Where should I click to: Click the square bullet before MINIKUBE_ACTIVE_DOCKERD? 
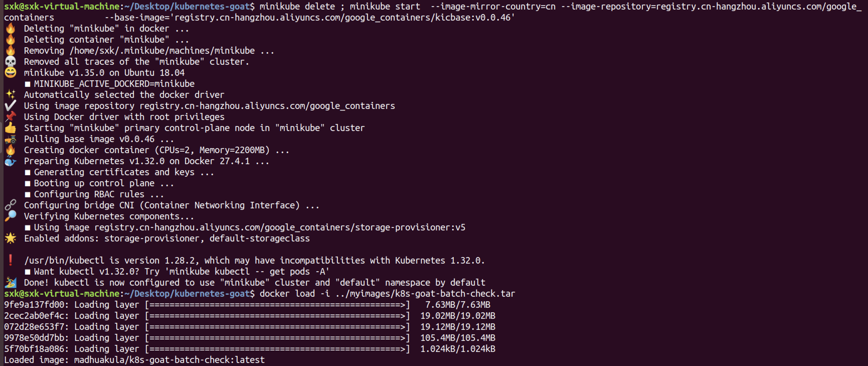[28, 84]
